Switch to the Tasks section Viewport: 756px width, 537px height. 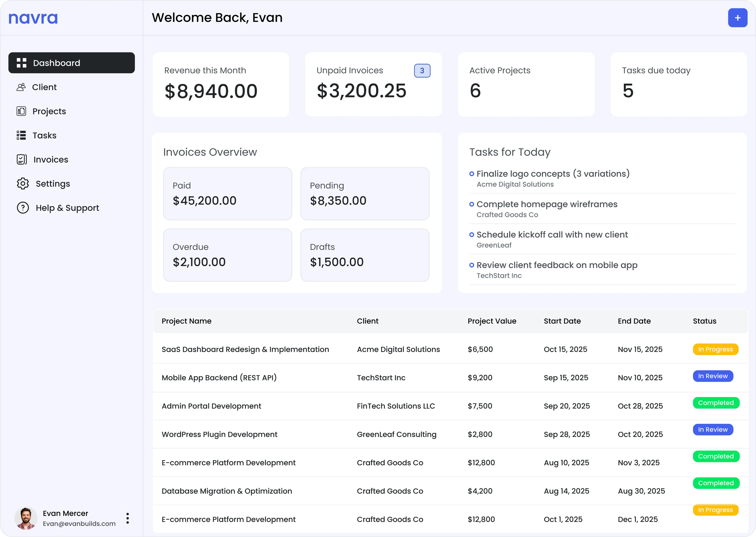click(44, 135)
